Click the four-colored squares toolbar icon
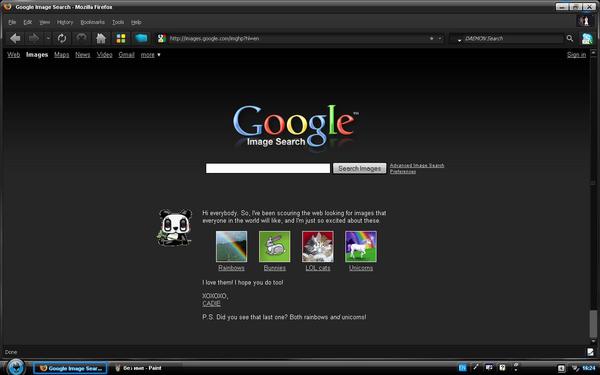The width and height of the screenshot is (600, 375). pyautogui.click(x=121, y=38)
